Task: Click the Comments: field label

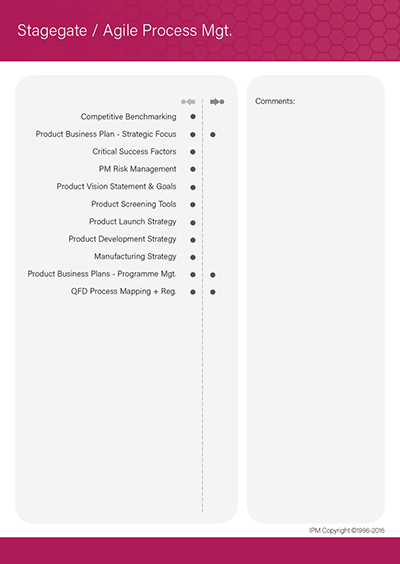Action: [x=275, y=101]
